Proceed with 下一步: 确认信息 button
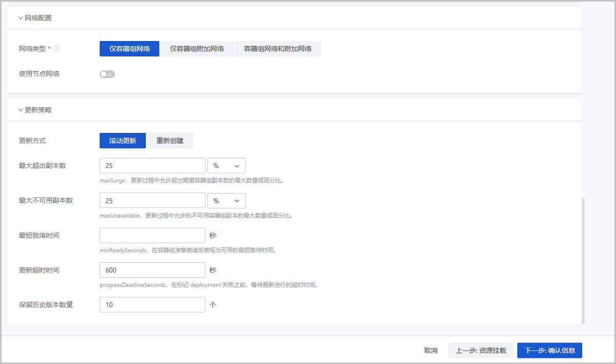The height and width of the screenshot is (364, 616). coord(550,351)
